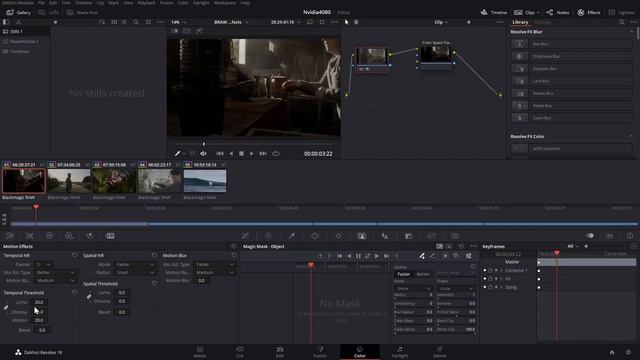The width and height of the screenshot is (640, 360).
Task: Open project settings gear icon
Action: (x=629, y=352)
